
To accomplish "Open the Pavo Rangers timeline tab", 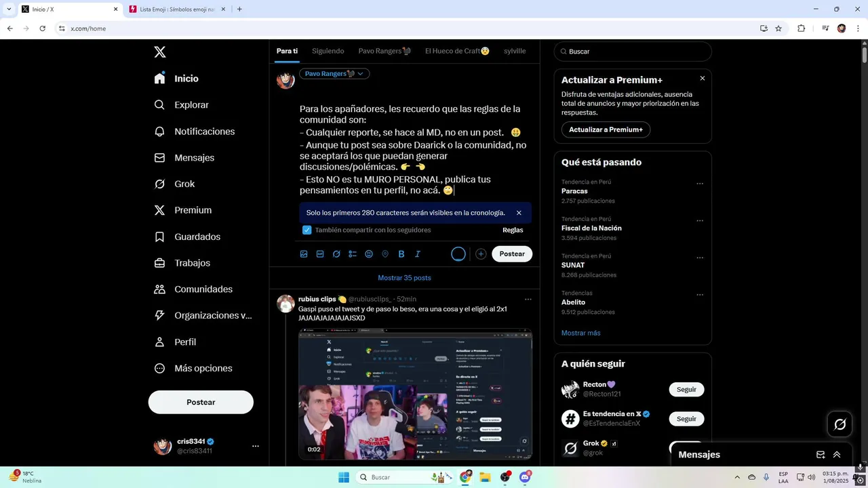I will click(x=384, y=51).
